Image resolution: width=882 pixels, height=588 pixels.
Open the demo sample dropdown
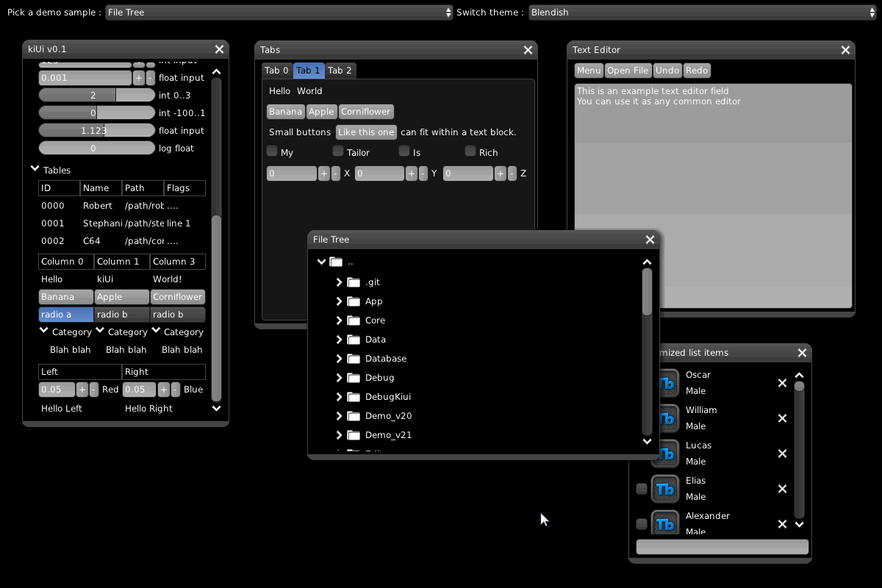click(279, 12)
